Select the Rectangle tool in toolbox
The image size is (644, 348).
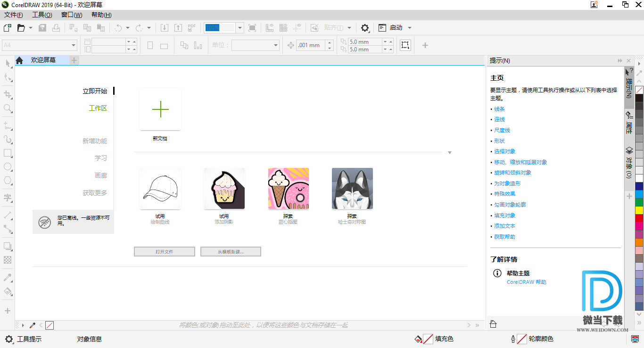8,153
